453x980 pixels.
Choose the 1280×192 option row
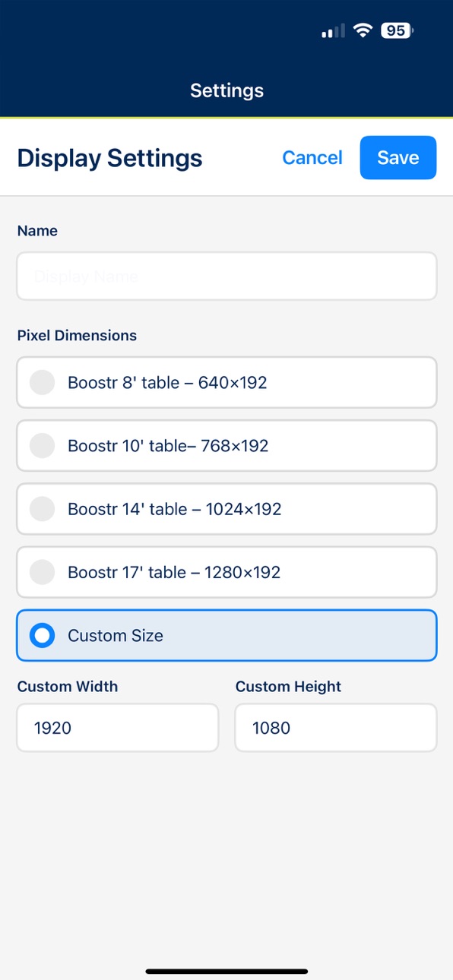click(226, 572)
